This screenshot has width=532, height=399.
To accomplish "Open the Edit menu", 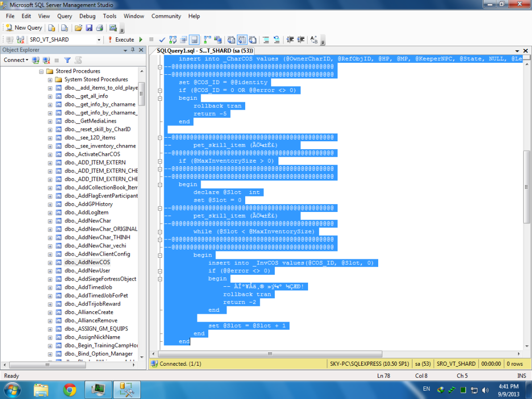I will pyautogui.click(x=26, y=16).
